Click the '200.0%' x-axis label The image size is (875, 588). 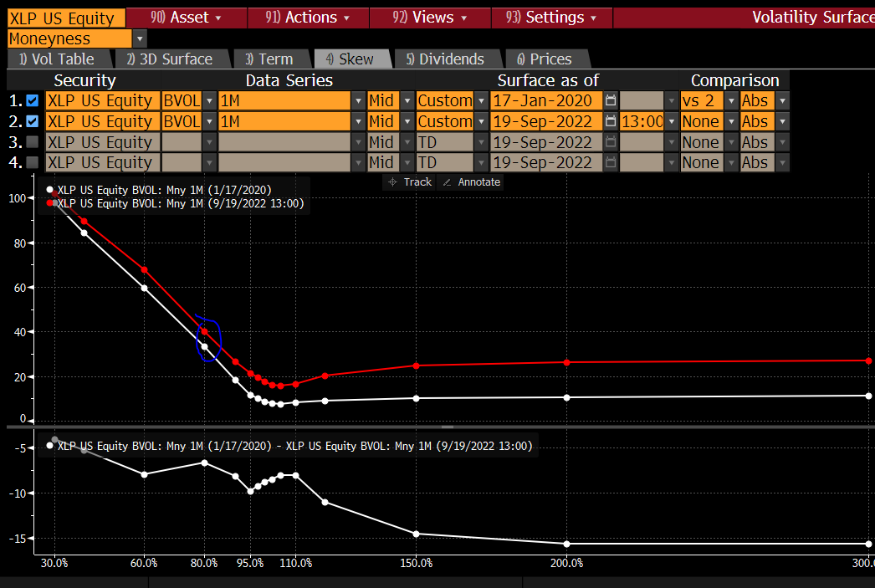[567, 563]
